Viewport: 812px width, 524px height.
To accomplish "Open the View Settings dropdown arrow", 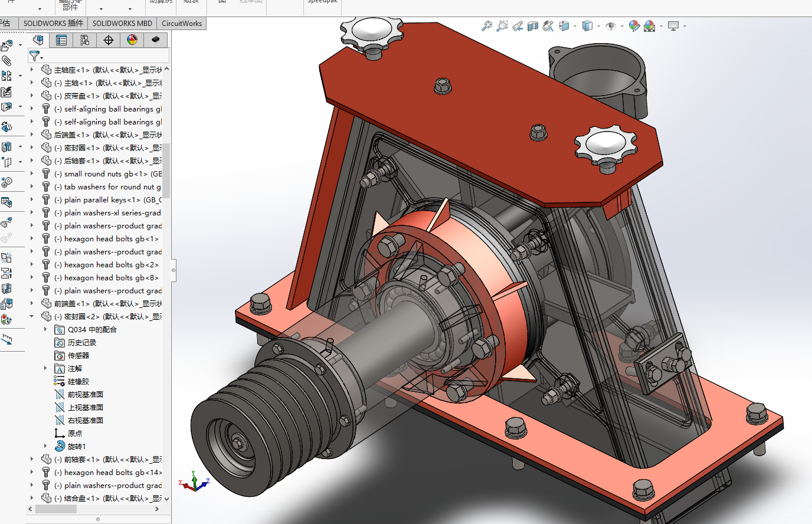I will click(685, 26).
